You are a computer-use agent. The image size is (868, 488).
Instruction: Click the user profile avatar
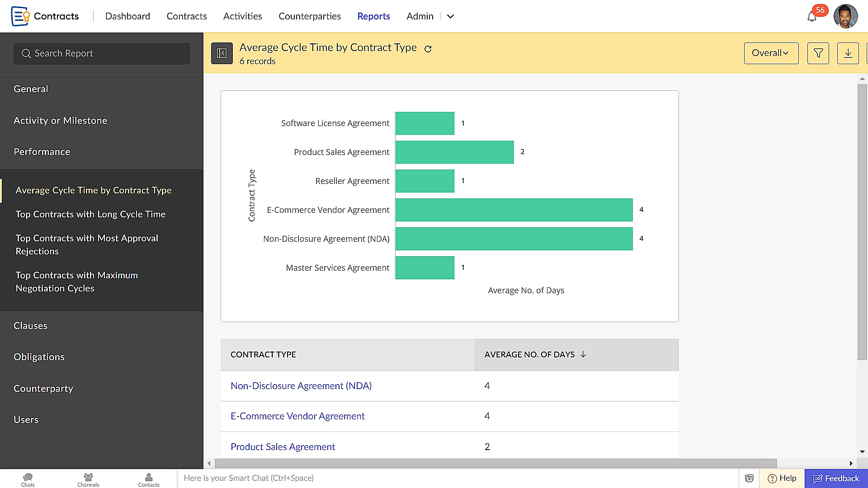coord(845,17)
